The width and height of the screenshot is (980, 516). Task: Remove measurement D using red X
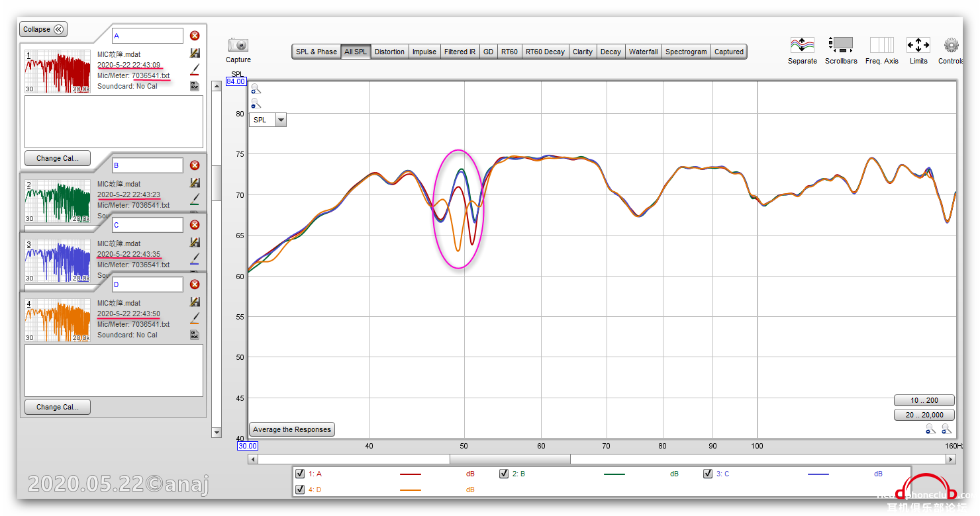coord(195,284)
